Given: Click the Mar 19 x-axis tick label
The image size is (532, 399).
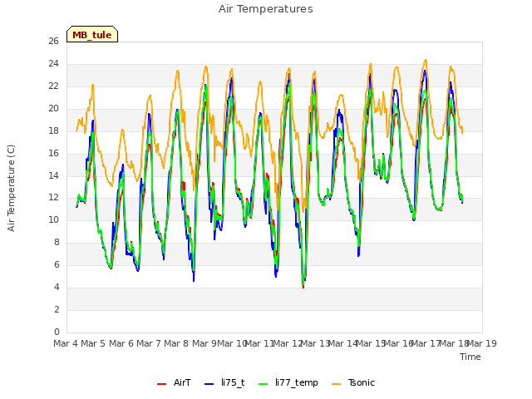Looking at the screenshot, I should [482, 343].
